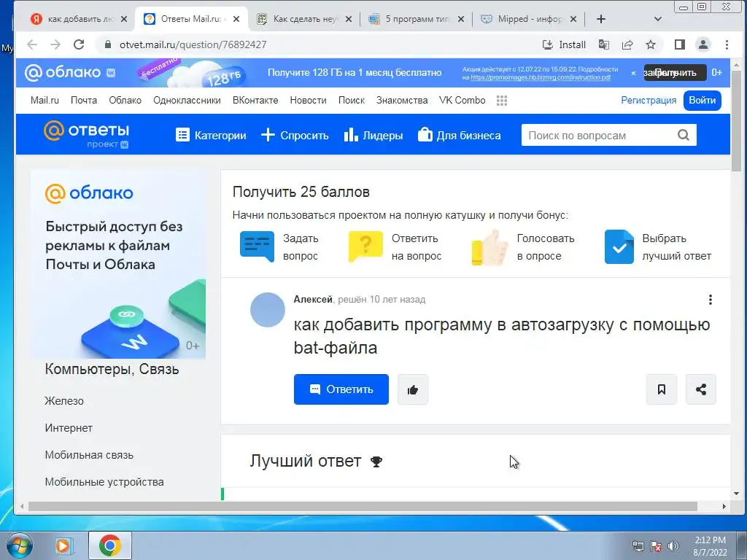
Task: Open the Windows Start button
Action: (x=20, y=545)
